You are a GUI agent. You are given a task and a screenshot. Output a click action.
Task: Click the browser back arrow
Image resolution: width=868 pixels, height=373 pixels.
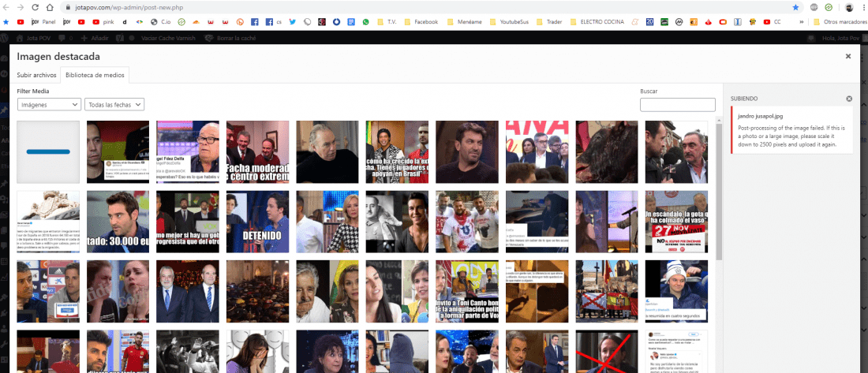(x=6, y=7)
